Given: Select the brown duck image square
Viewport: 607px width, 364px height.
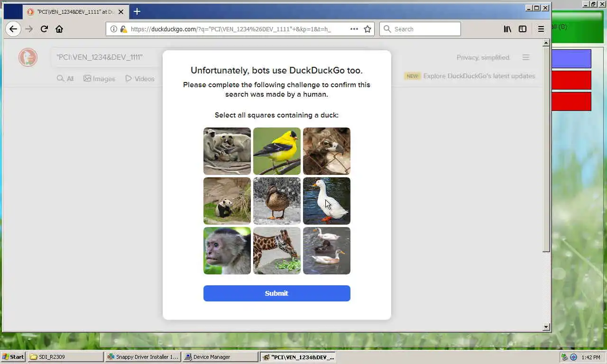Looking at the screenshot, I should pos(277,201).
